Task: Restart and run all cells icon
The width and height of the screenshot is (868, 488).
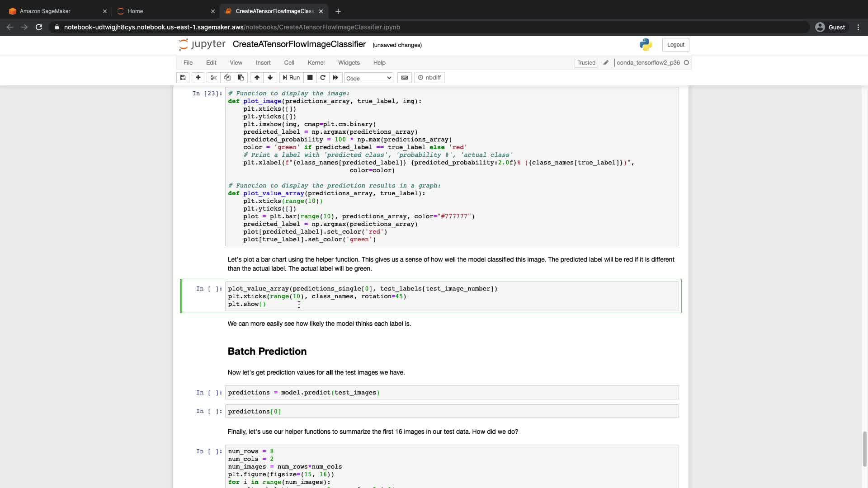Action: pos(335,78)
